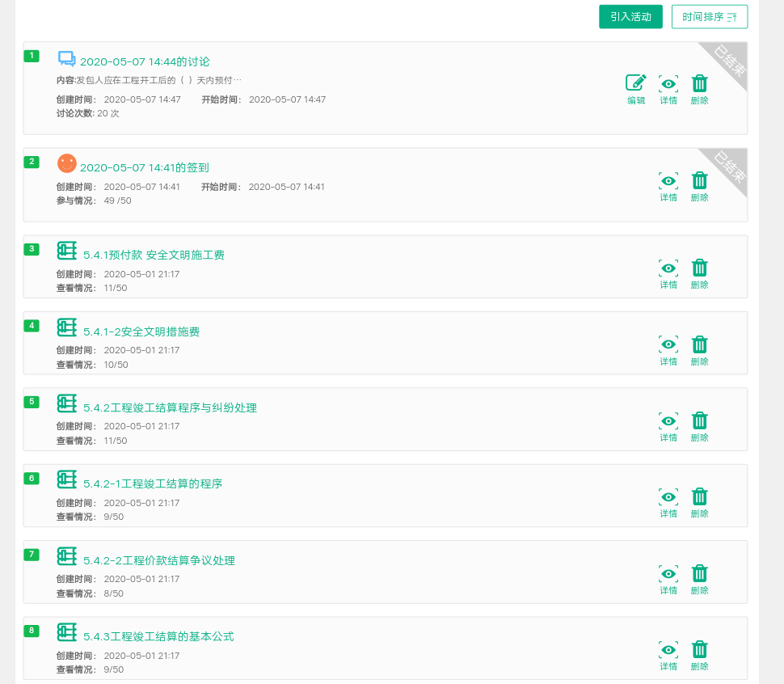
Task: View details of 14:41的签到 activity
Action: click(668, 187)
